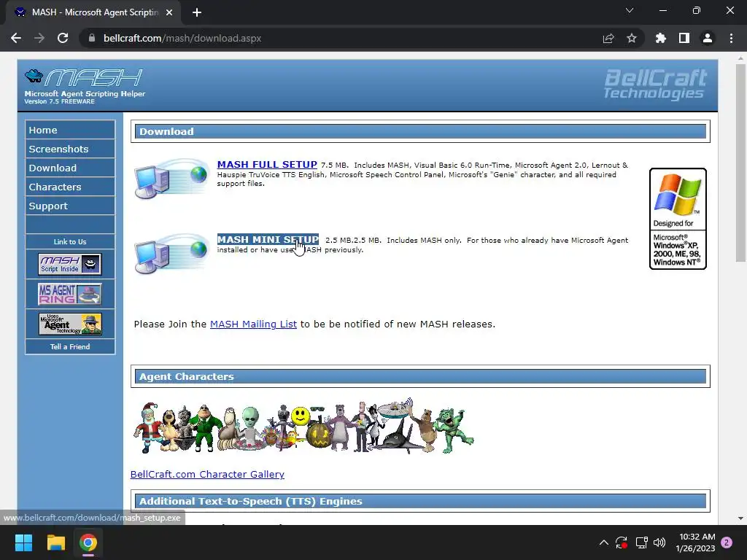747x560 pixels.
Task: Click the sync update tray icon
Action: 622,542
